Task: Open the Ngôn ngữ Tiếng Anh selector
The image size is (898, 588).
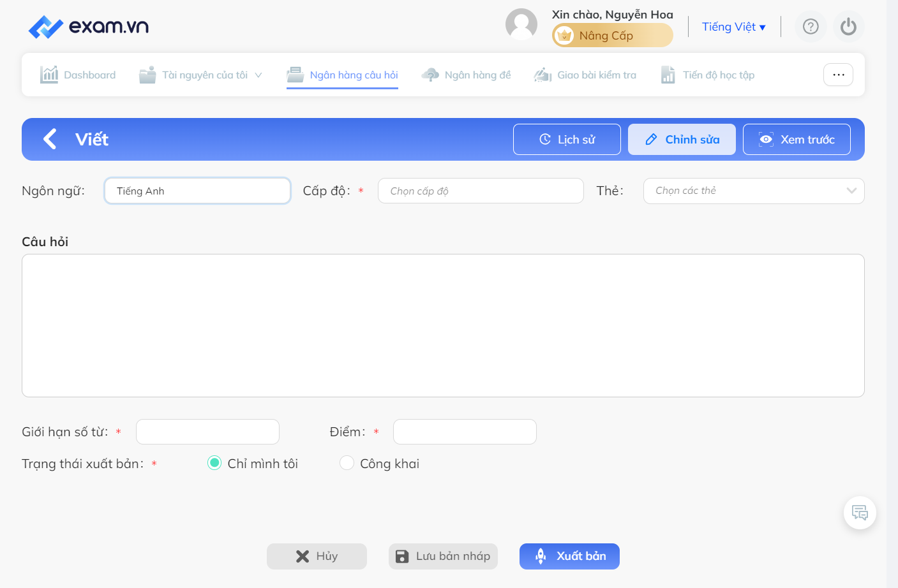Action: (197, 191)
